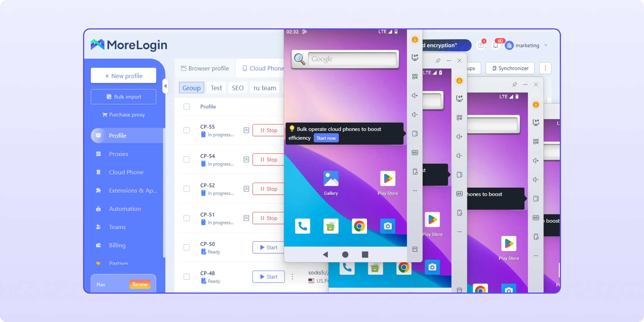Toggle the select-all Profile header checkbox
The height and width of the screenshot is (322, 644).
[187, 107]
